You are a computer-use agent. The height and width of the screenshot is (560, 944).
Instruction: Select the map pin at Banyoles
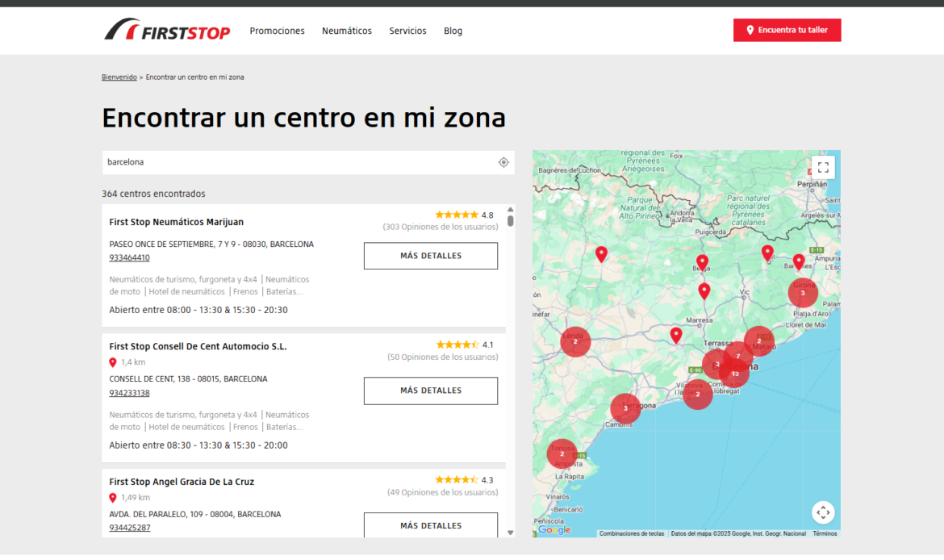798,261
